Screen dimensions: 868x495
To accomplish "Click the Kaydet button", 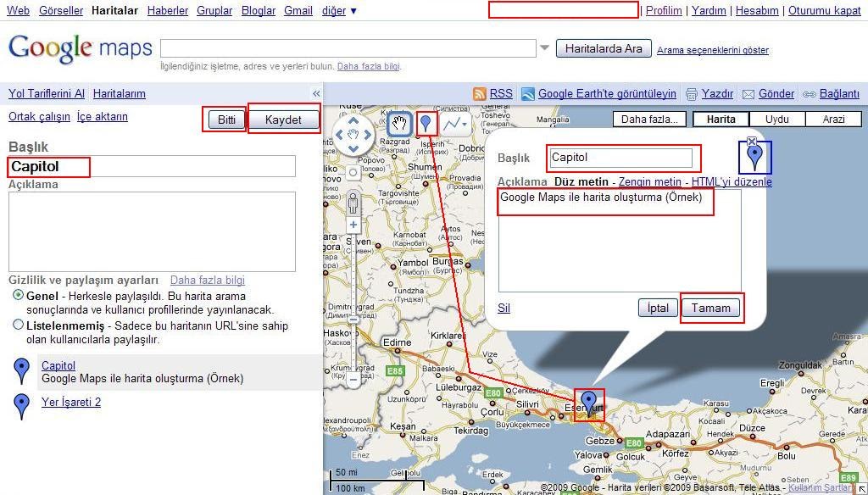I will point(283,120).
